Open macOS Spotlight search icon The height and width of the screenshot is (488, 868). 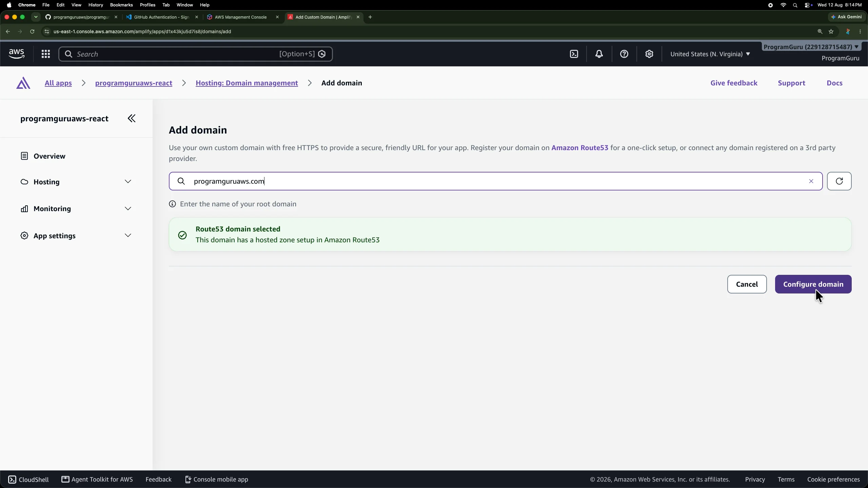click(795, 5)
